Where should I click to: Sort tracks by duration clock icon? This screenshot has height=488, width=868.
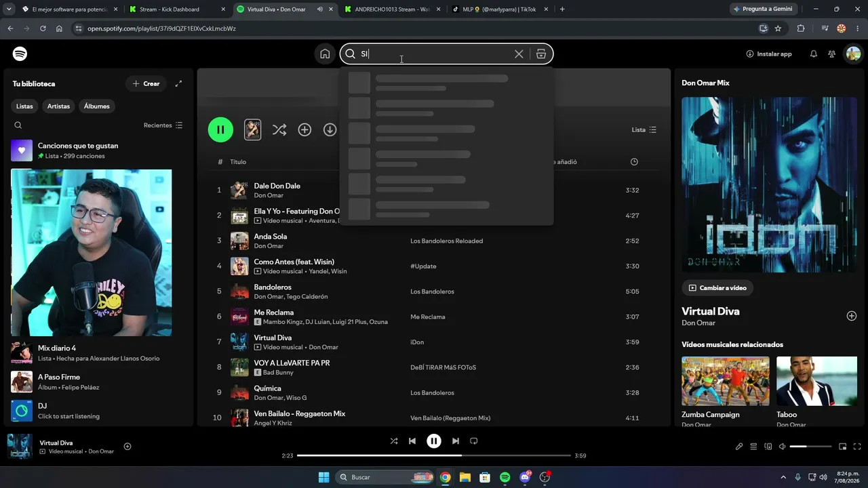click(634, 162)
